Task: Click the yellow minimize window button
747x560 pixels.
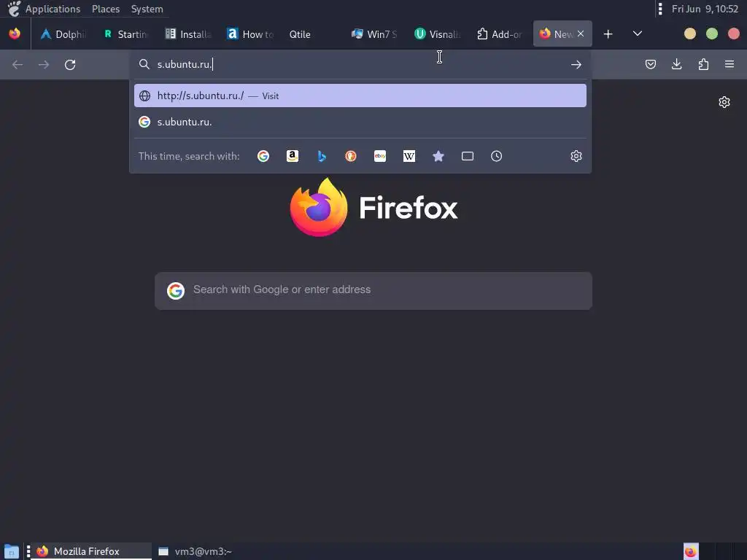Action: click(690, 34)
